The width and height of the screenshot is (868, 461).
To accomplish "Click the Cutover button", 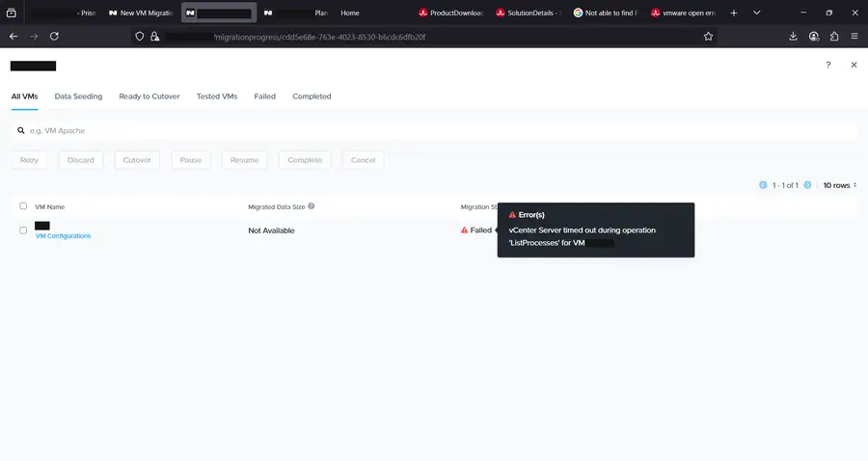I will (137, 160).
